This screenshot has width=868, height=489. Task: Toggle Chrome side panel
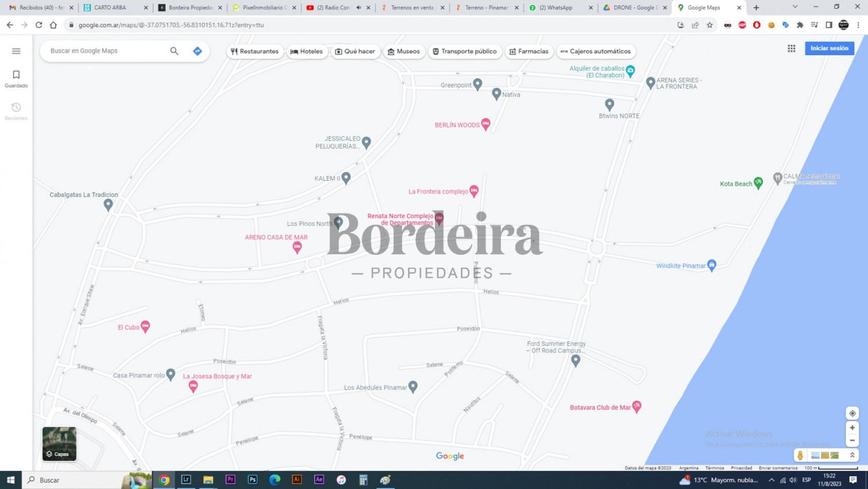[829, 25]
